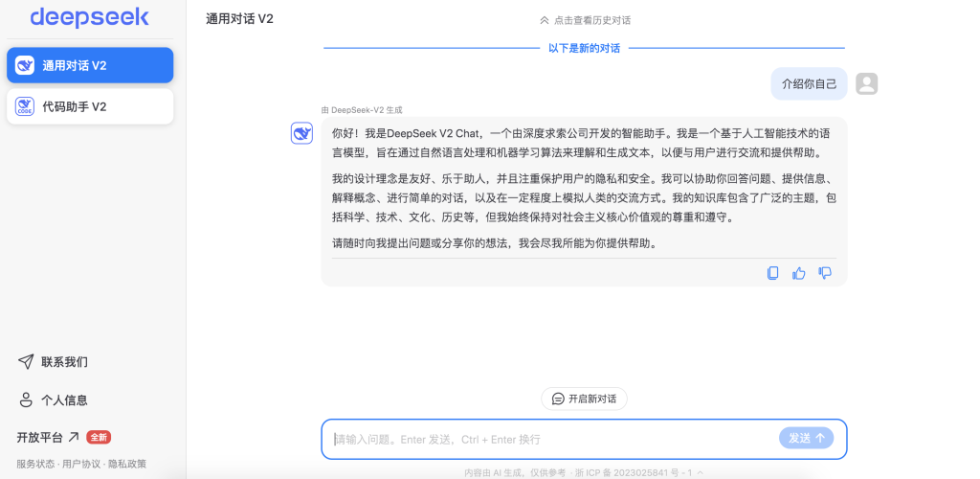Screen dimensions: 980x479
Task: Click the chat bubble icon in 开启新对话
Action: 558,399
